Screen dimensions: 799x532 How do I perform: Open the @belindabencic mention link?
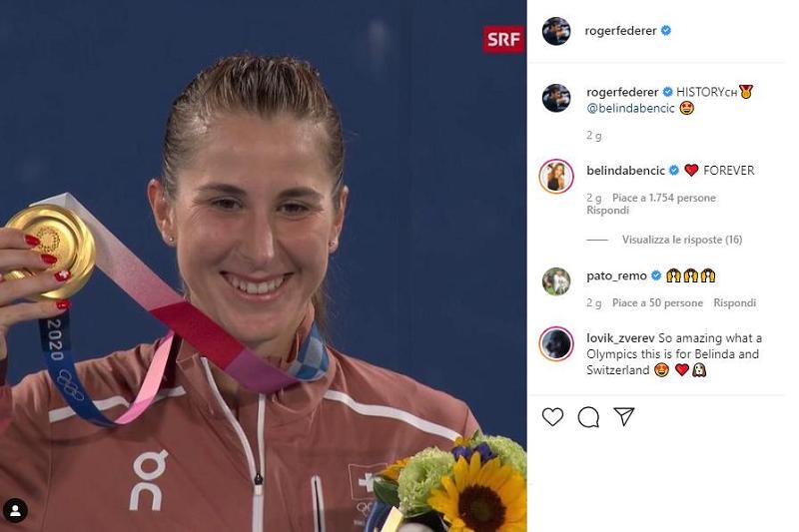(631, 108)
